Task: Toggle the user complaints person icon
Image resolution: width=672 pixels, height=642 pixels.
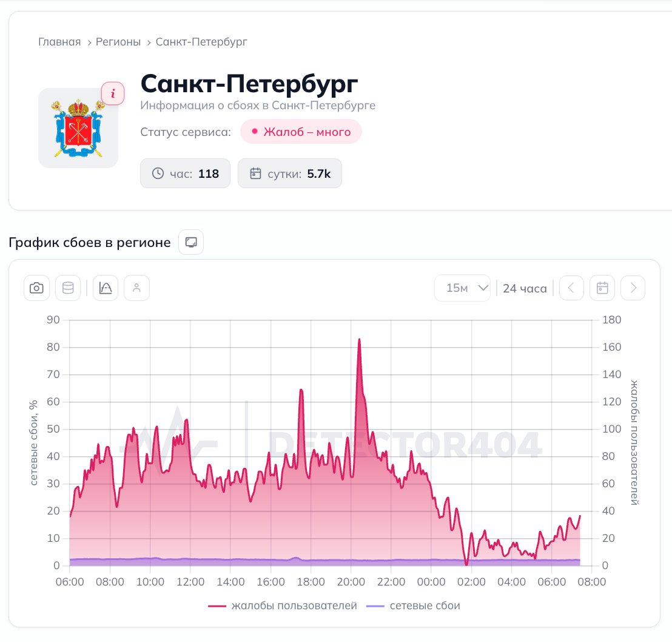Action: [x=136, y=288]
